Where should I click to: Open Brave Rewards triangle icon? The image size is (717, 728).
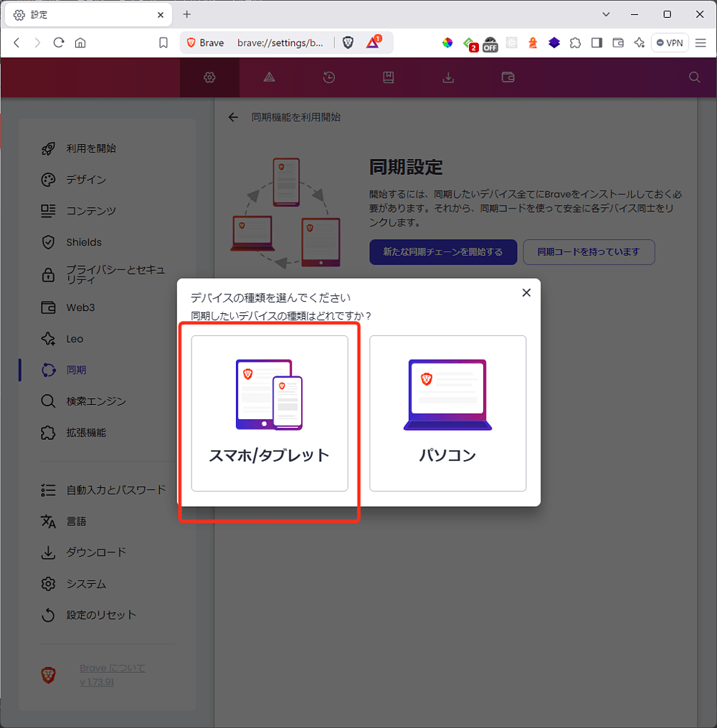tap(373, 43)
